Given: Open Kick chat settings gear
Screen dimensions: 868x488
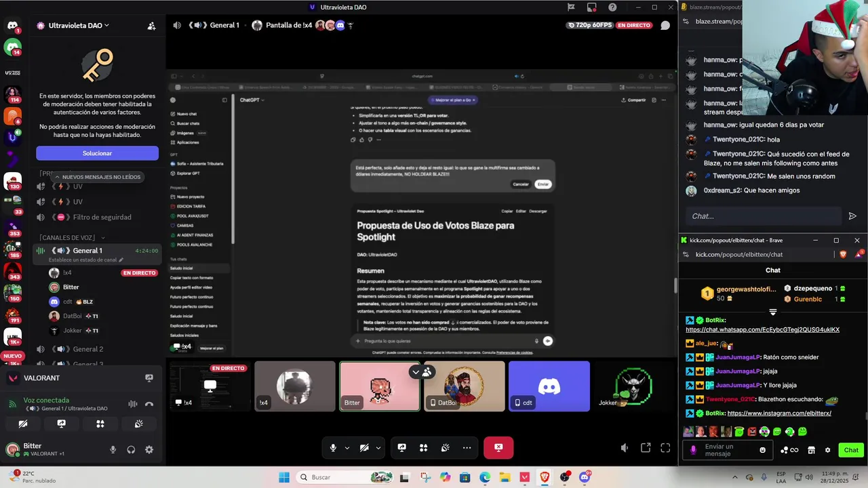Looking at the screenshot, I should pyautogui.click(x=827, y=450).
